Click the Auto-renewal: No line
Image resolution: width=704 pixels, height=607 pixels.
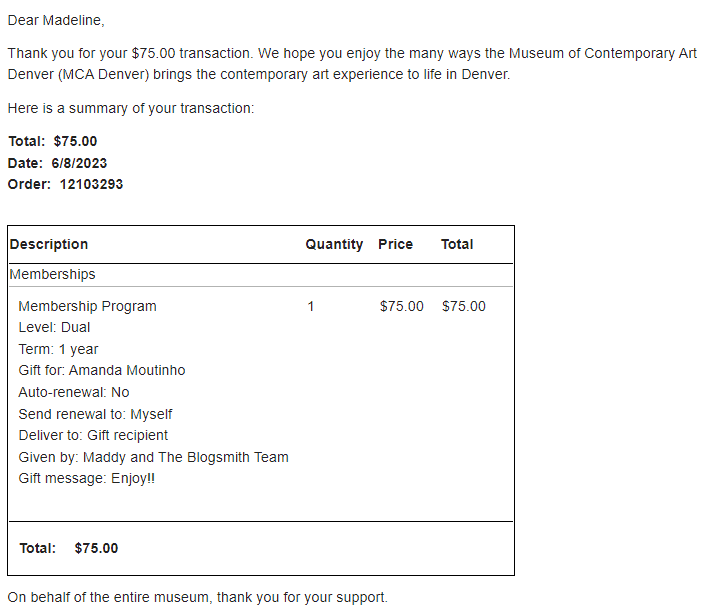[74, 392]
